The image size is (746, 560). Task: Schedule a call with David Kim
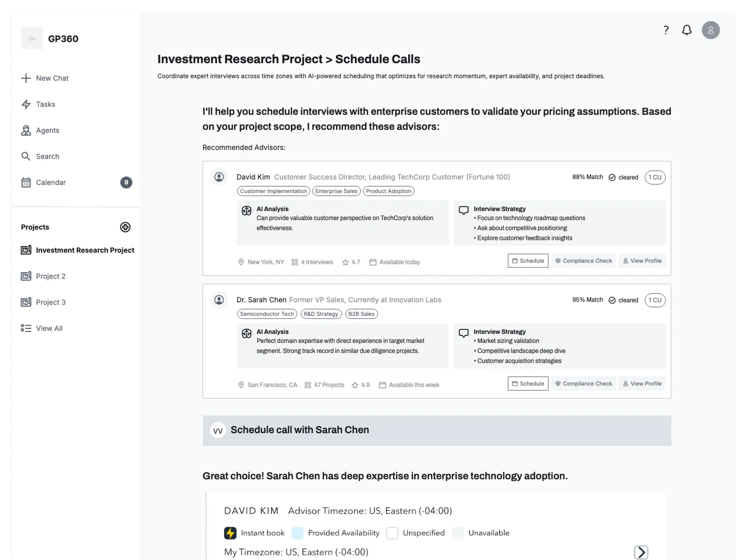tap(528, 261)
